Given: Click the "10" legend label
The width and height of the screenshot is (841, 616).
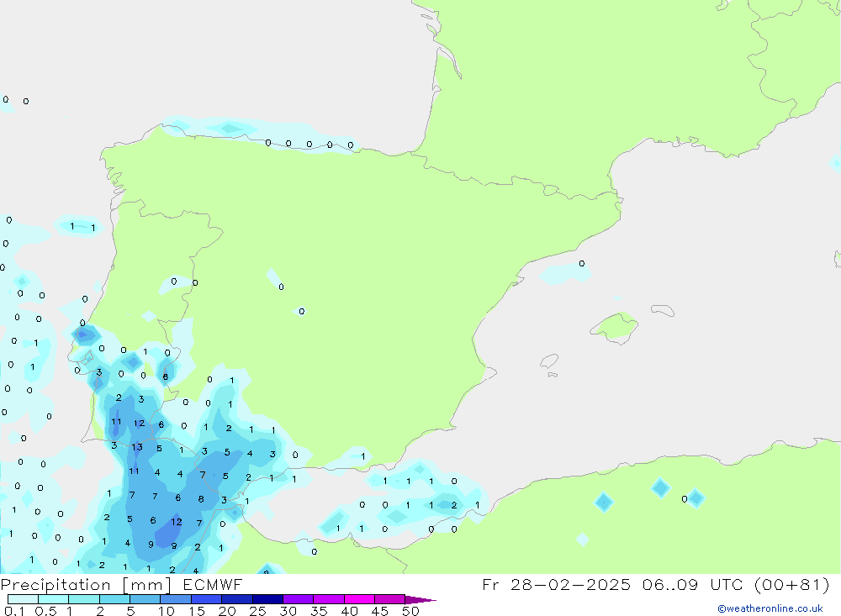Looking at the screenshot, I should coord(166,611).
